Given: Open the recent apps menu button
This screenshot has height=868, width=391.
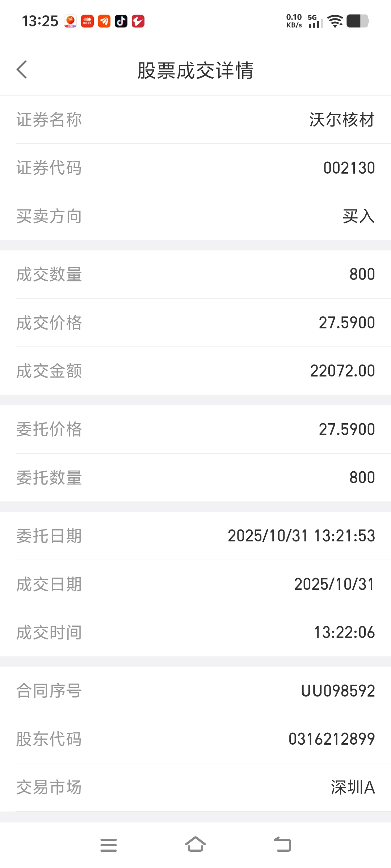Looking at the screenshot, I should click(109, 845).
